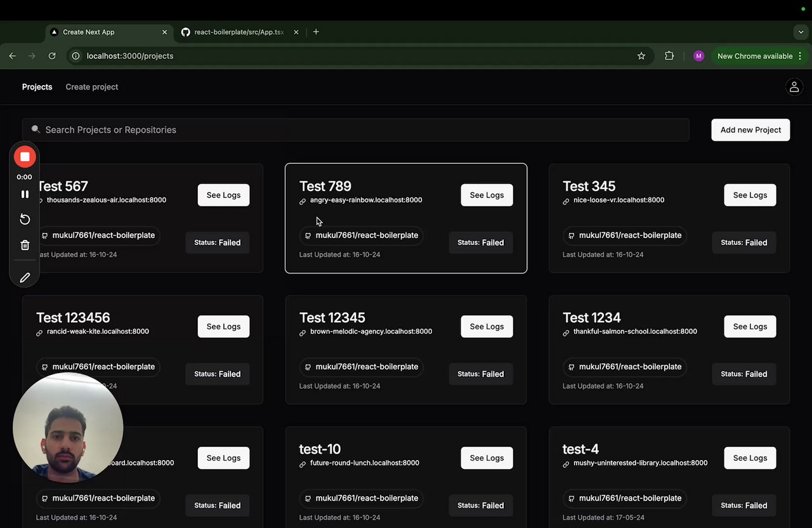Expand the tab search dropdown arrow

click(x=801, y=32)
